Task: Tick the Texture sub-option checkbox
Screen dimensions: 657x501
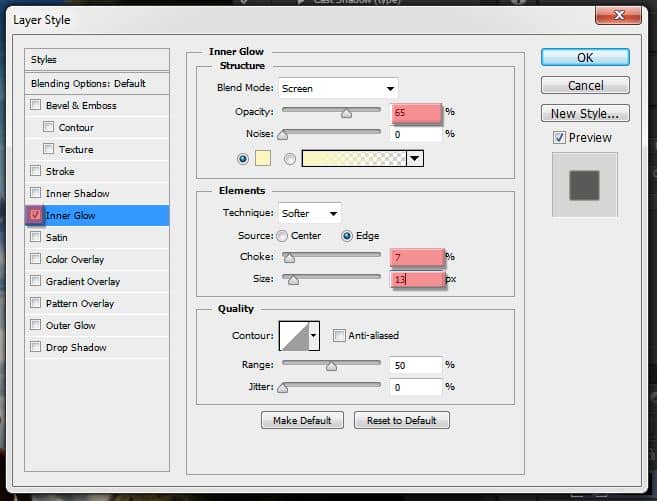Action: point(49,148)
